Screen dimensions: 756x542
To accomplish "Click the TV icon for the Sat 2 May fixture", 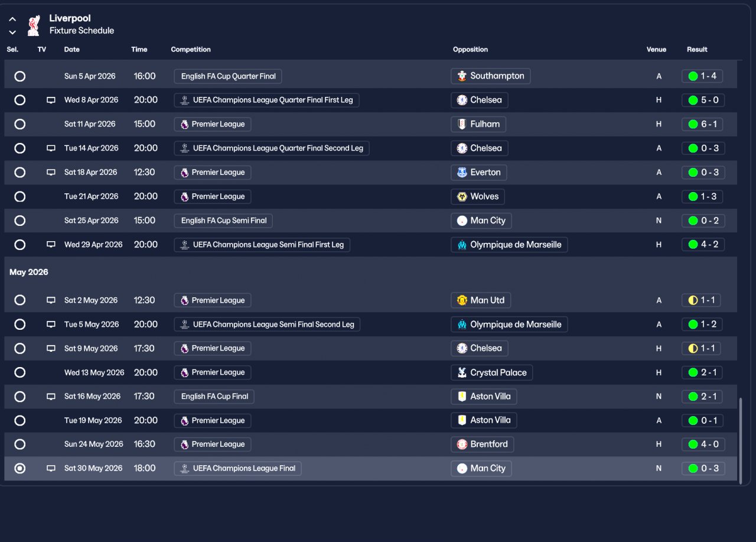I will [51, 300].
